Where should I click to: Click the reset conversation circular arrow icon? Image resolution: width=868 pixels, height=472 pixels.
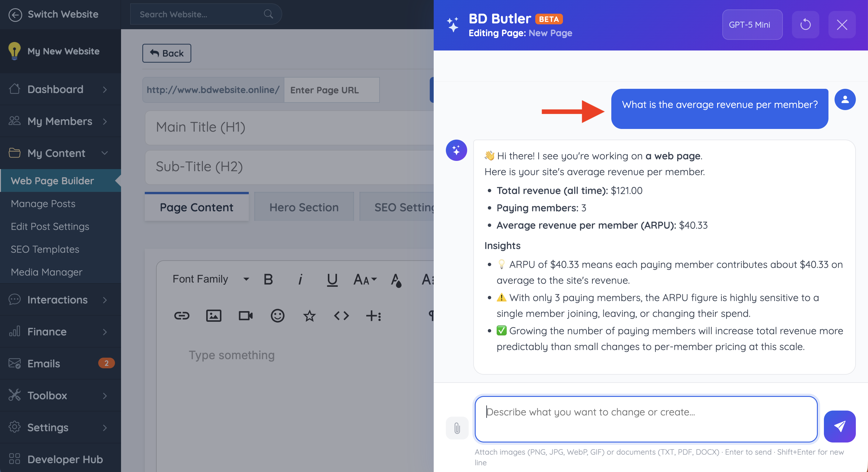[805, 25]
